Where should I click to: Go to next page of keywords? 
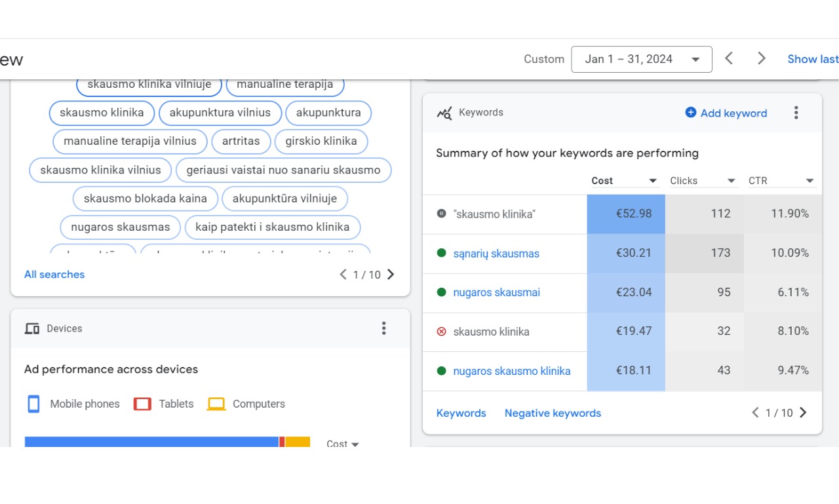coord(803,413)
